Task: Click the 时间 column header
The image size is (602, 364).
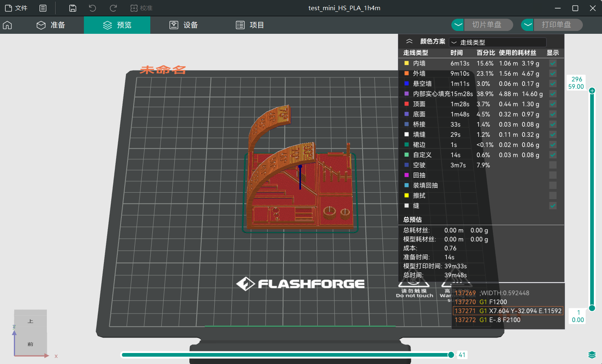Action: [x=457, y=53]
